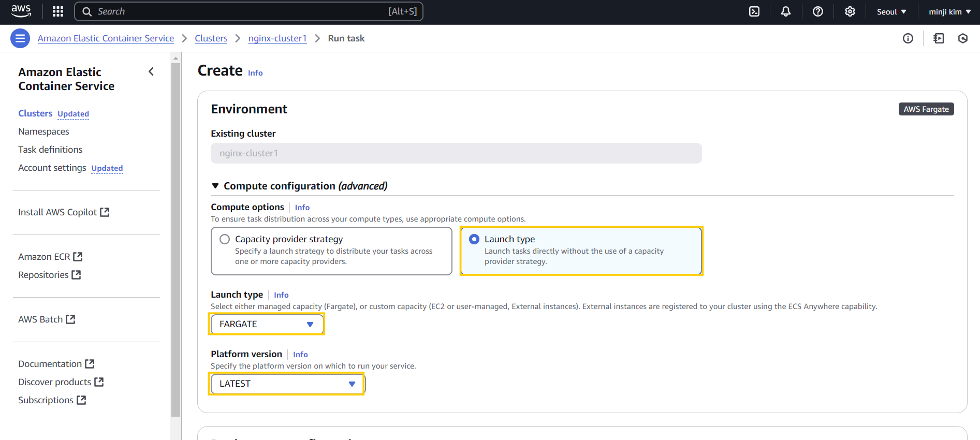Screen dimensions: 980x440
Task: Open Task definitions in sidebar
Action: 50,150
